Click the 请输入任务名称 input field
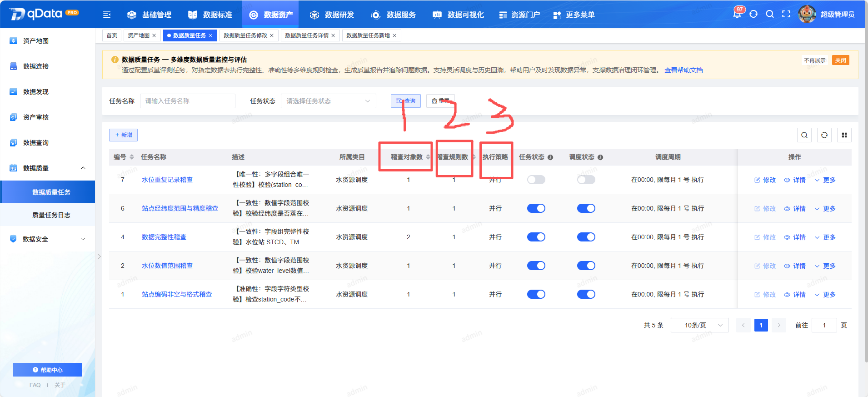The width and height of the screenshot is (868, 397). click(188, 101)
